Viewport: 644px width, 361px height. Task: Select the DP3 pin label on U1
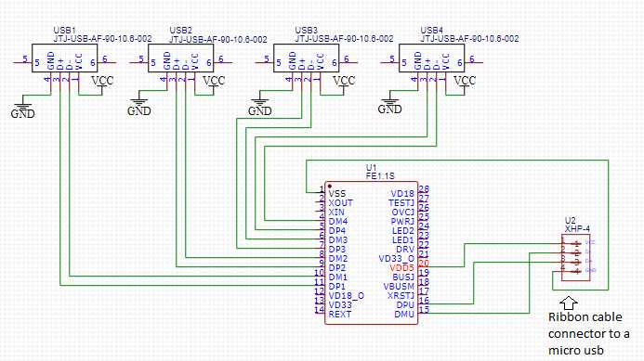[x=337, y=250]
